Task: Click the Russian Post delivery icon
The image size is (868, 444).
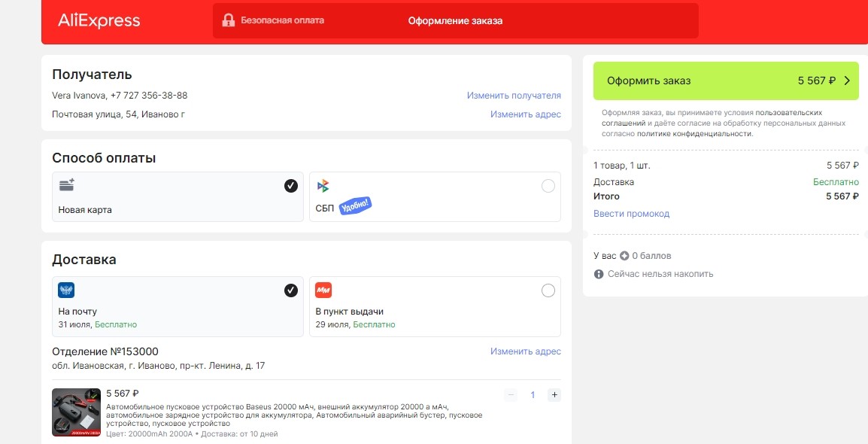Action: pos(66,290)
